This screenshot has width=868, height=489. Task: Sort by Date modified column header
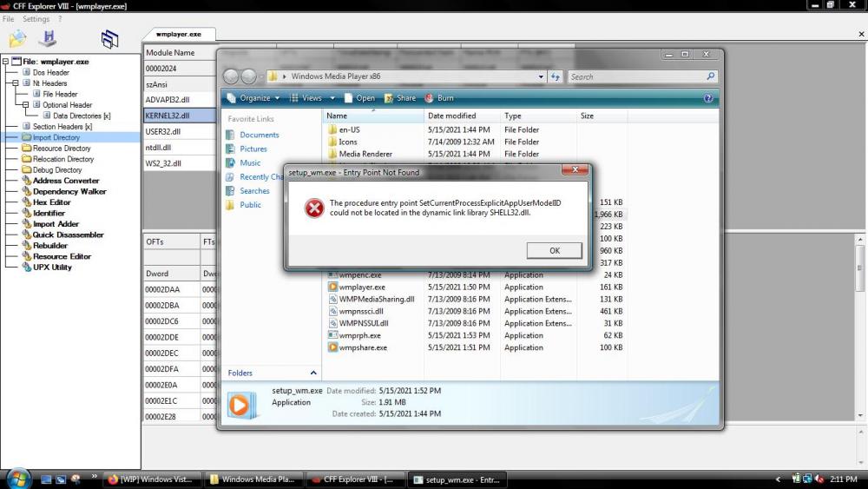pos(462,116)
